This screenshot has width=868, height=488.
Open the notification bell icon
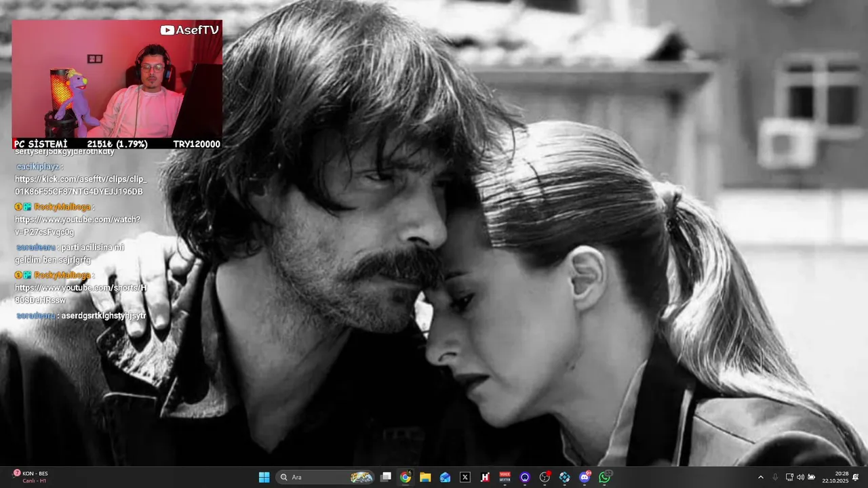tap(856, 477)
